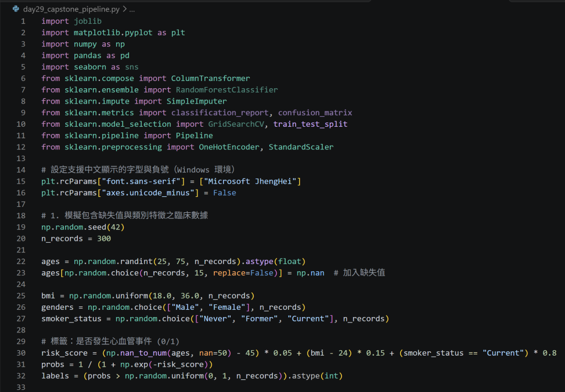The width and height of the screenshot is (565, 392).
Task: Click the genders variable name
Action: click(x=57, y=308)
